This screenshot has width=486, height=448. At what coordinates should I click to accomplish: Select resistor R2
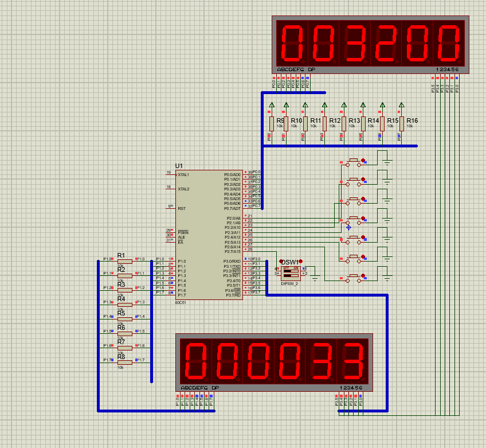point(125,276)
